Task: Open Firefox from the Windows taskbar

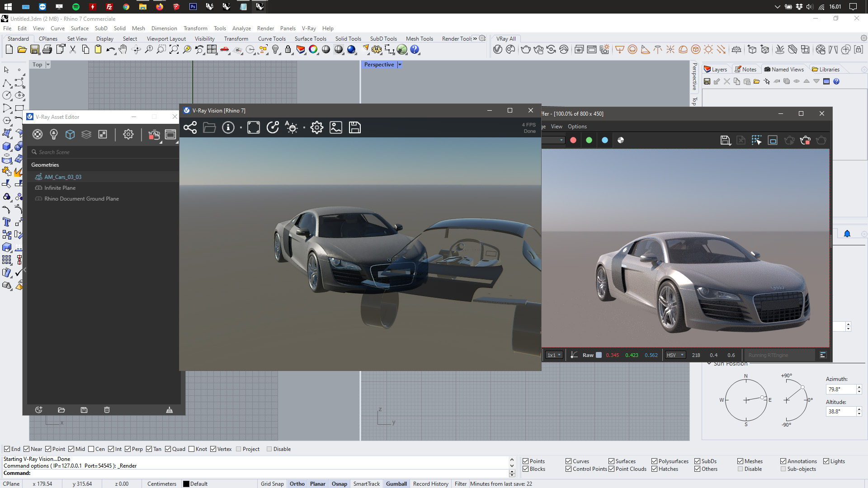Action: click(160, 7)
